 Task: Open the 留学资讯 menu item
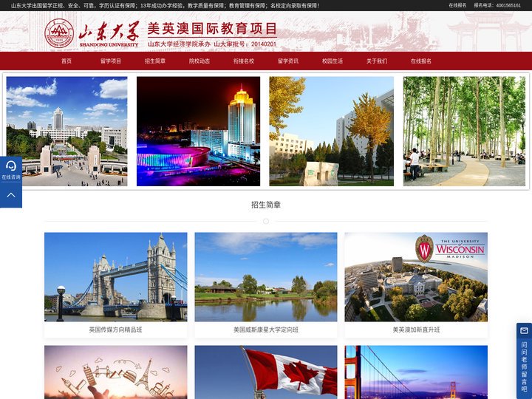click(288, 61)
